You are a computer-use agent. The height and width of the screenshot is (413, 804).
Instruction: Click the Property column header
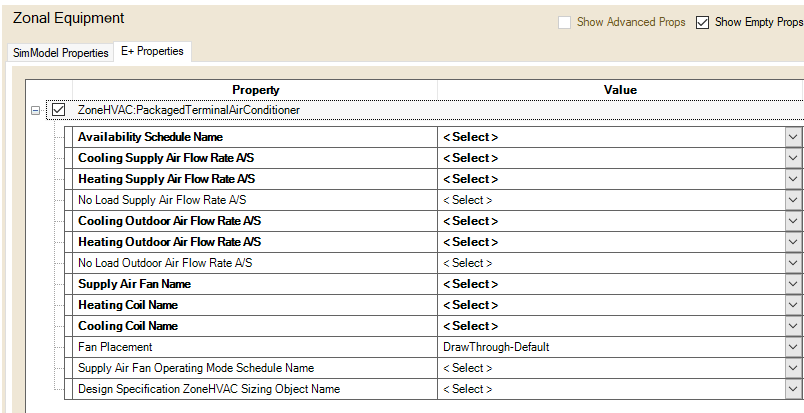[x=255, y=90]
